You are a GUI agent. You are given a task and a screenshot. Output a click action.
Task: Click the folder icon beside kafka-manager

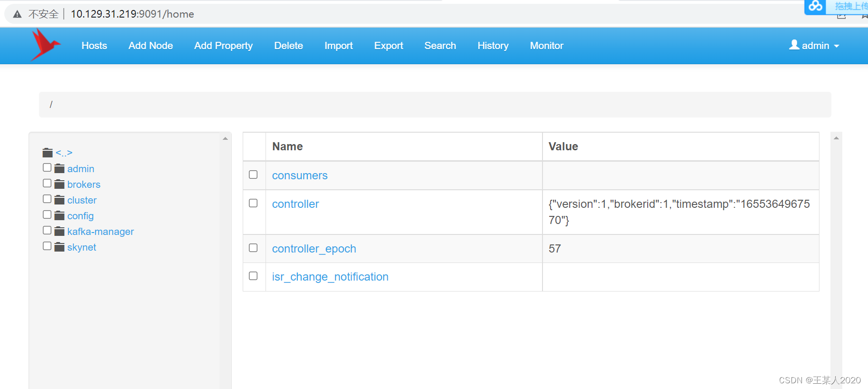coord(59,231)
